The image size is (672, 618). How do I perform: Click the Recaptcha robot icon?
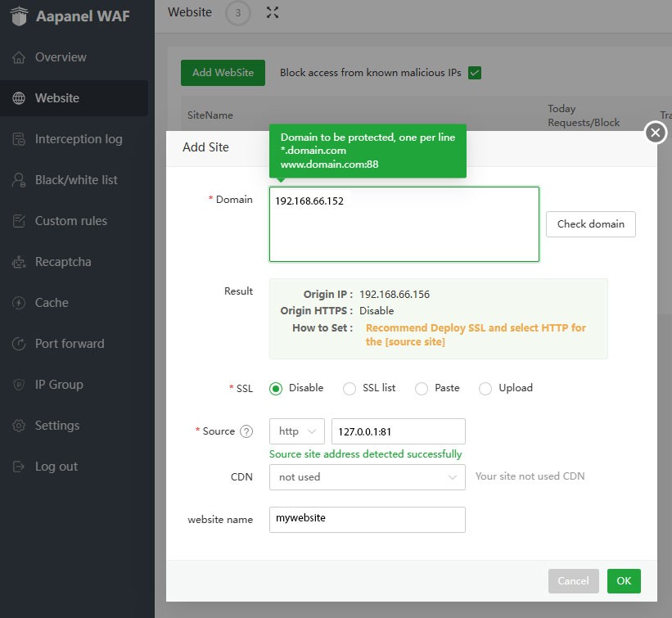pyautogui.click(x=19, y=262)
